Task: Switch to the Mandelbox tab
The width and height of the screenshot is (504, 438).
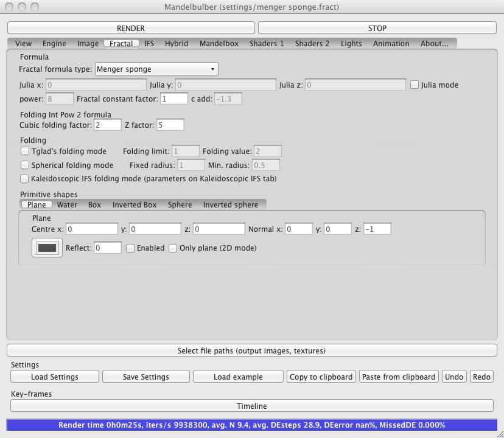Action: 219,44
